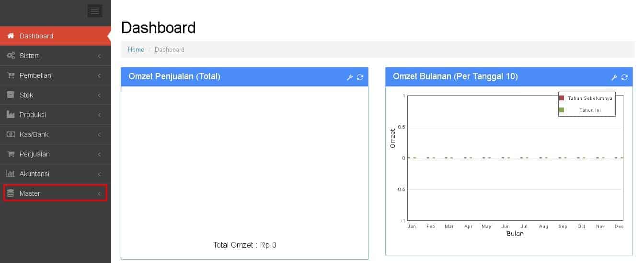This screenshot has width=644, height=263.
Task: Click the Master database icon
Action: (11, 193)
